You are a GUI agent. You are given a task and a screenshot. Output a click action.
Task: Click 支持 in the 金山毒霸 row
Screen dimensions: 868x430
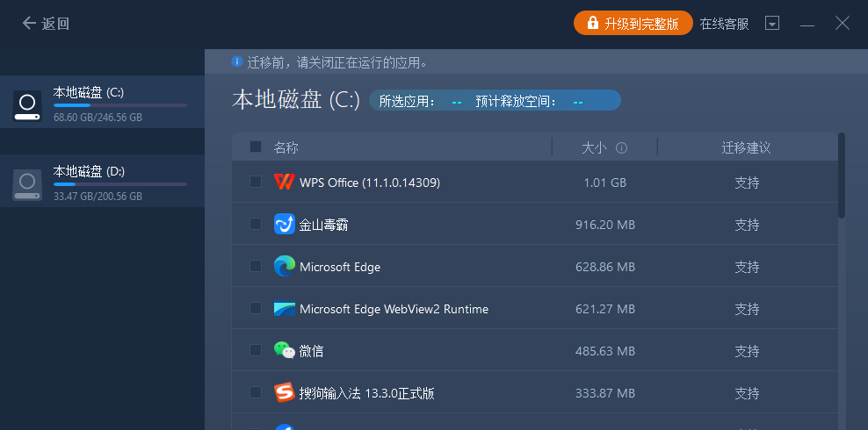point(747,225)
